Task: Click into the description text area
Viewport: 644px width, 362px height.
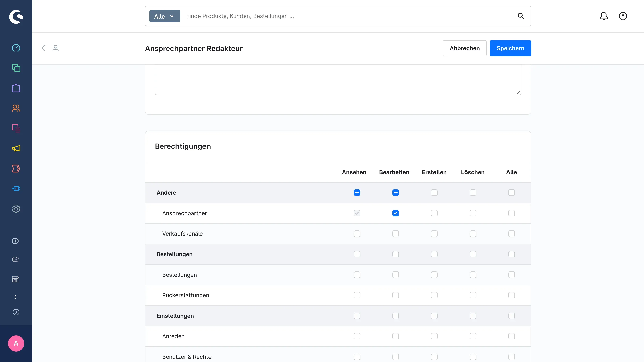Action: pyautogui.click(x=338, y=80)
